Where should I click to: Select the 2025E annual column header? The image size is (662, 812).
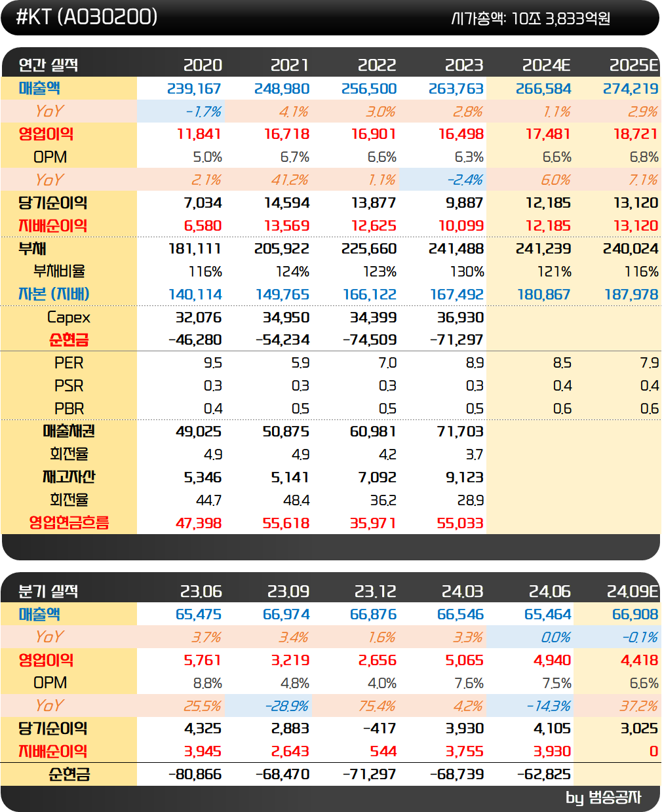634,65
